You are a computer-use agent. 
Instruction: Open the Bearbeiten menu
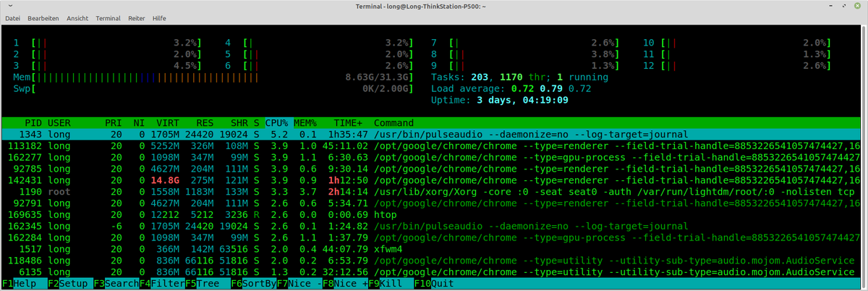pos(45,17)
